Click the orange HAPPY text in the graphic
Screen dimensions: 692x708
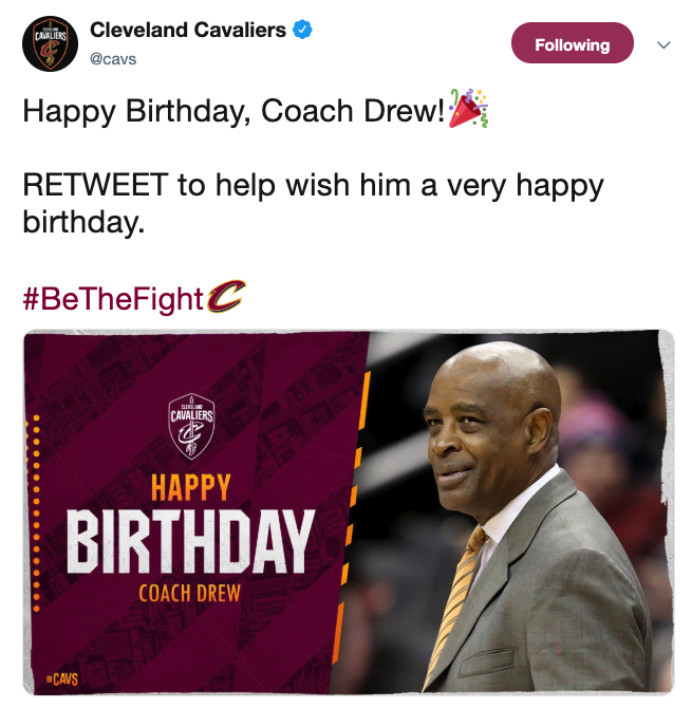click(x=191, y=488)
